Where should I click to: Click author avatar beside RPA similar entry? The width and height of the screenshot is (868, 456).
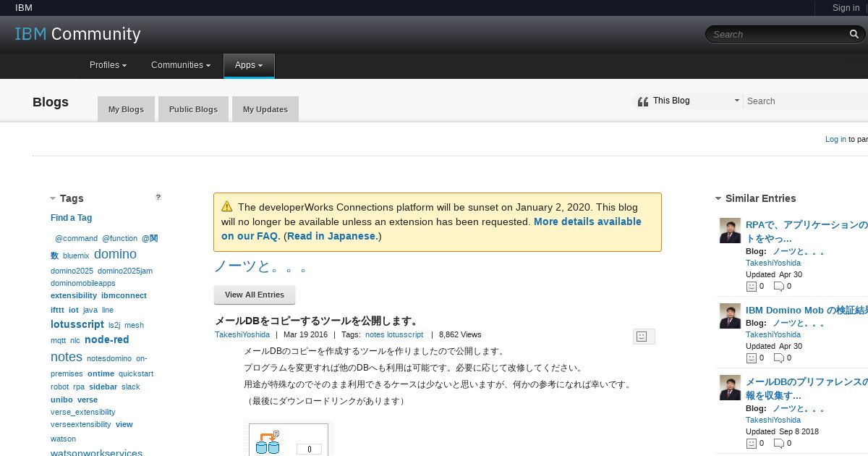click(731, 231)
